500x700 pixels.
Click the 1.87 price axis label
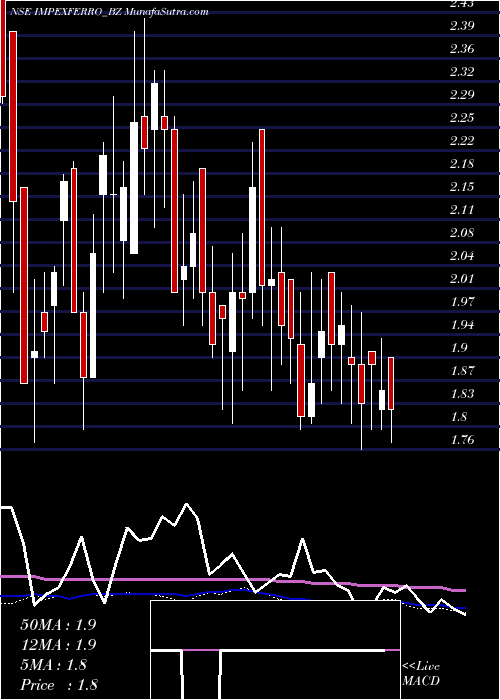point(461,371)
